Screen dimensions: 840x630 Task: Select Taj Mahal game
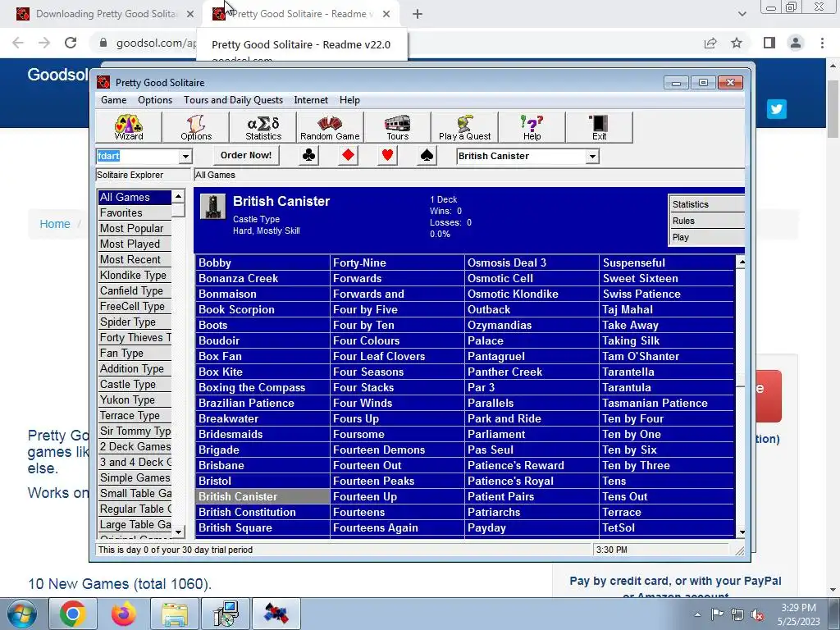click(666, 309)
